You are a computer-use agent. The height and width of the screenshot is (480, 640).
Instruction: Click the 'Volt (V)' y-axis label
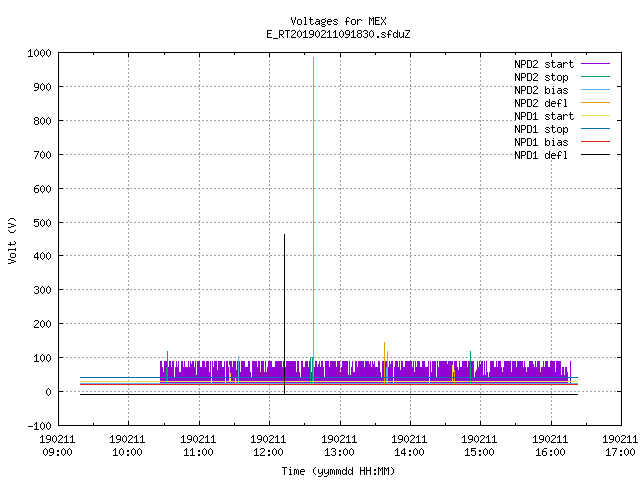[x=12, y=240]
